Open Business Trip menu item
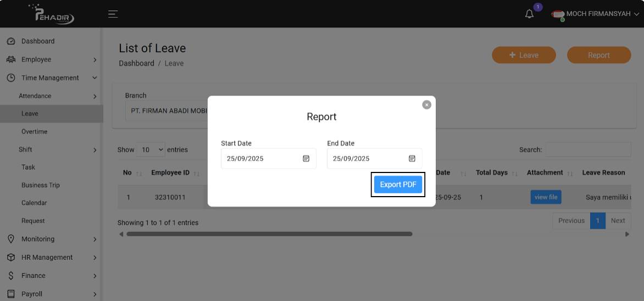 pyautogui.click(x=41, y=185)
